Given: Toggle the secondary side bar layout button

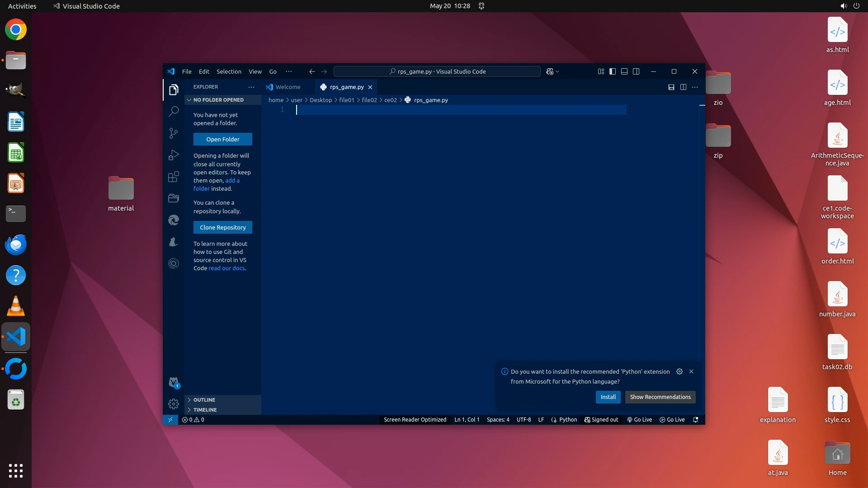Looking at the screenshot, I should (636, 71).
